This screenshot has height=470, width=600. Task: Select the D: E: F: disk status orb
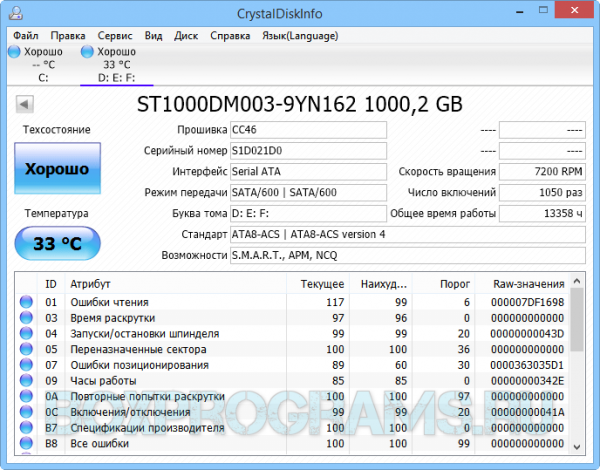tap(87, 51)
